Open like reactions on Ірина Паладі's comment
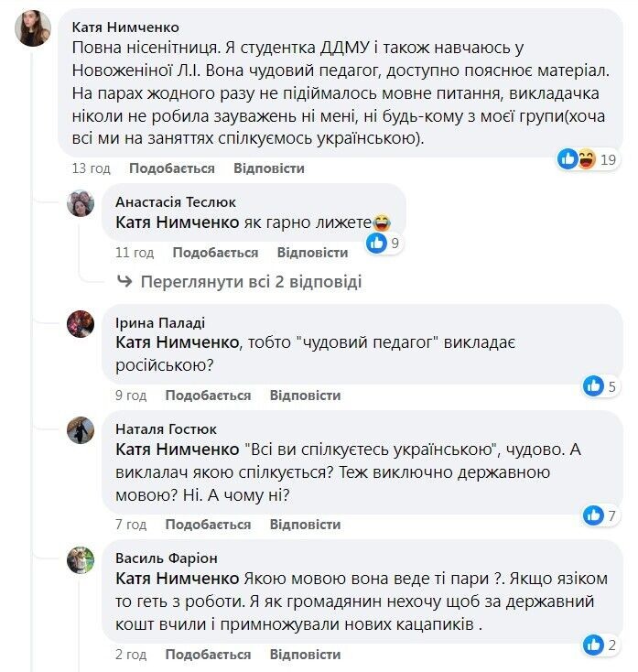The width and height of the screenshot is (638, 672). [x=594, y=385]
